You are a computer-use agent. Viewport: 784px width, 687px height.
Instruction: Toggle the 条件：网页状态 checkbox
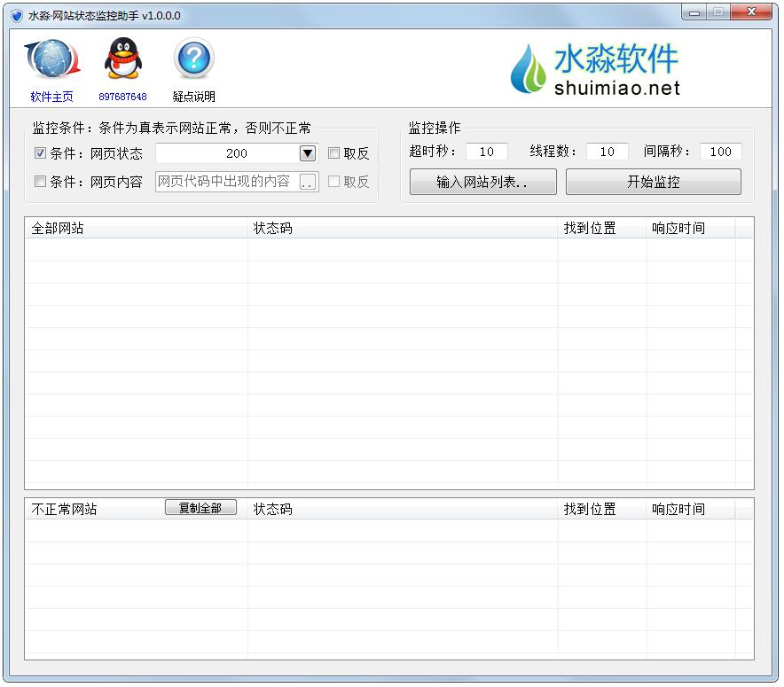pos(40,152)
